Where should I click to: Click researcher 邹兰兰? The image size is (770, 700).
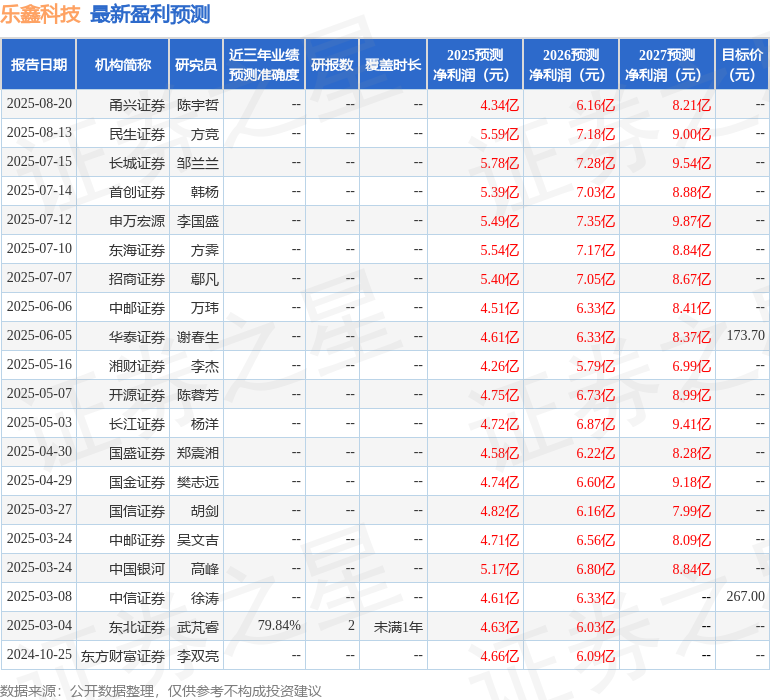tap(198, 163)
